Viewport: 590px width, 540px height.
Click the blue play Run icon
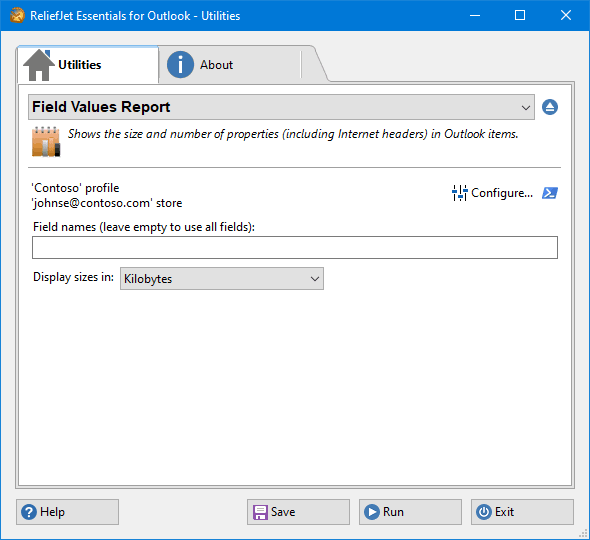click(372, 512)
